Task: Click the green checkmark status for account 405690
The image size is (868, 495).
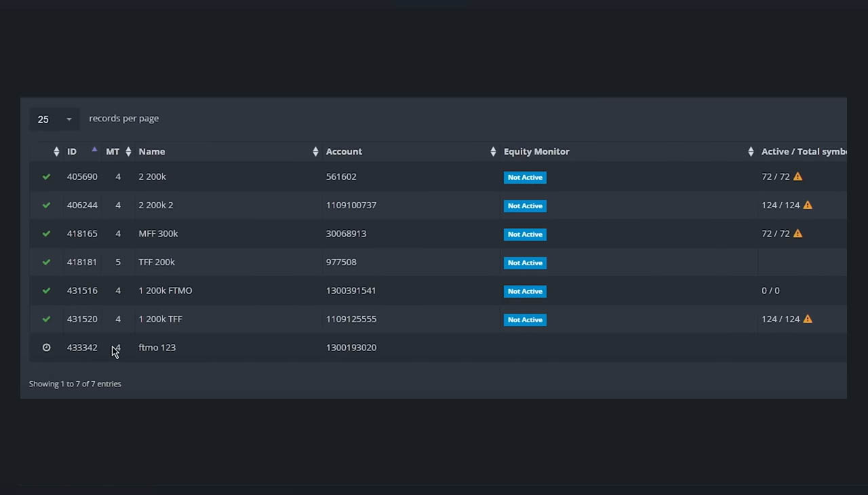Action: (x=46, y=176)
